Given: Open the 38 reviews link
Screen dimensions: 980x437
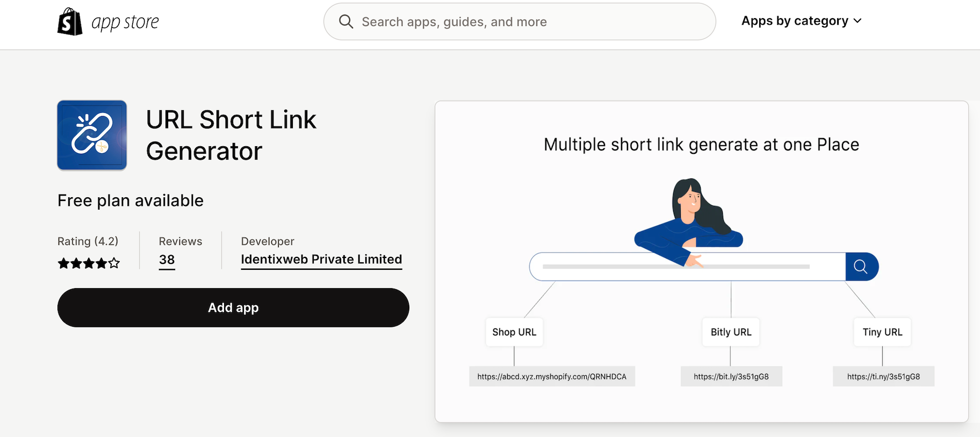Looking at the screenshot, I should 167,260.
